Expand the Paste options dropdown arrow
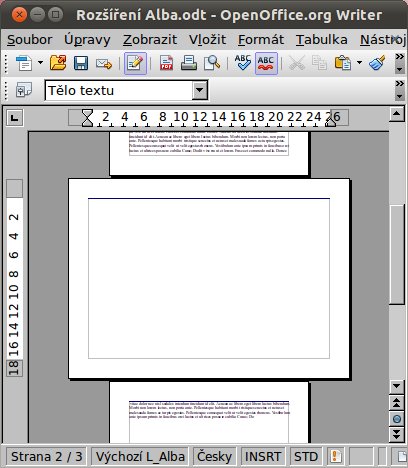The height and width of the screenshot is (468, 408). pos(359,62)
